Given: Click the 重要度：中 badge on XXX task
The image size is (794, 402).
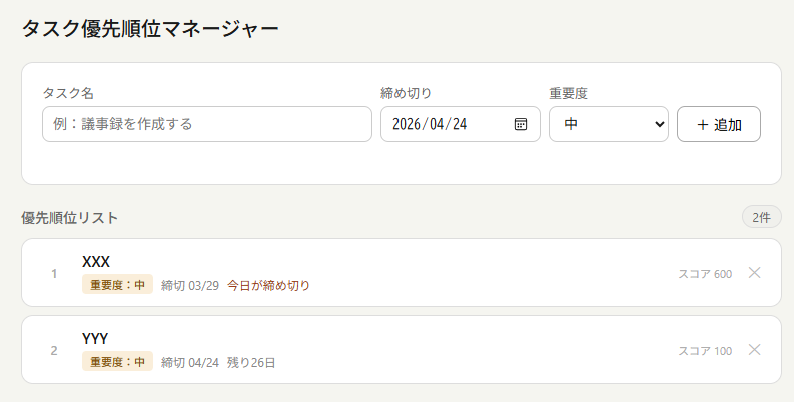Looking at the screenshot, I should pos(117,285).
